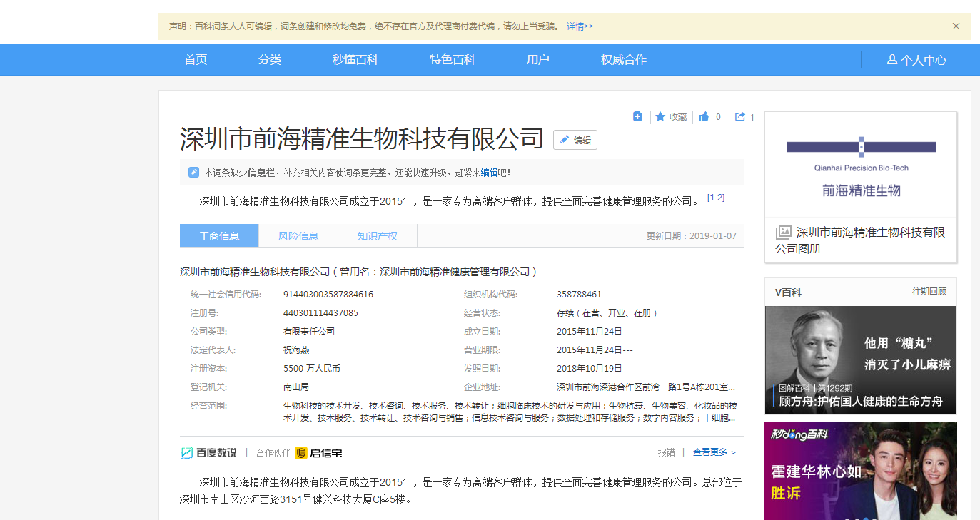Image resolution: width=980 pixels, height=520 pixels.
Task: Click the page title 深圳市前海精准生物科技有限公司
Action: [362, 139]
